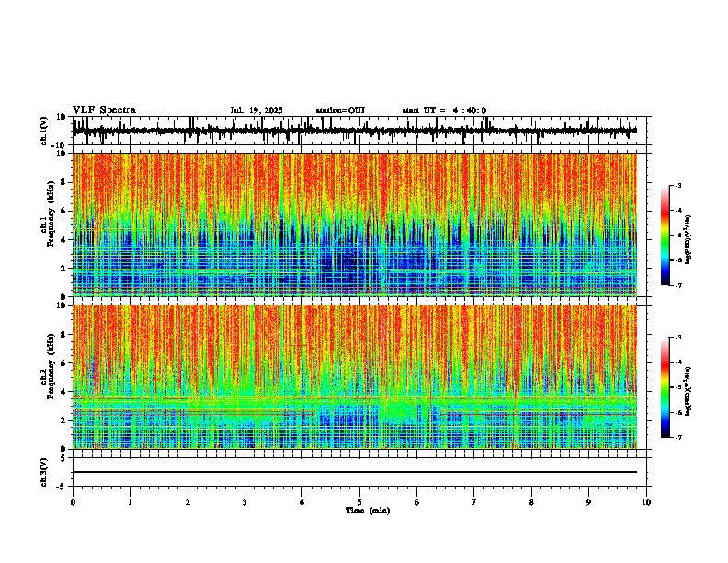
Task: Click the ch.1(V) waveform axis label
Action: [44, 131]
